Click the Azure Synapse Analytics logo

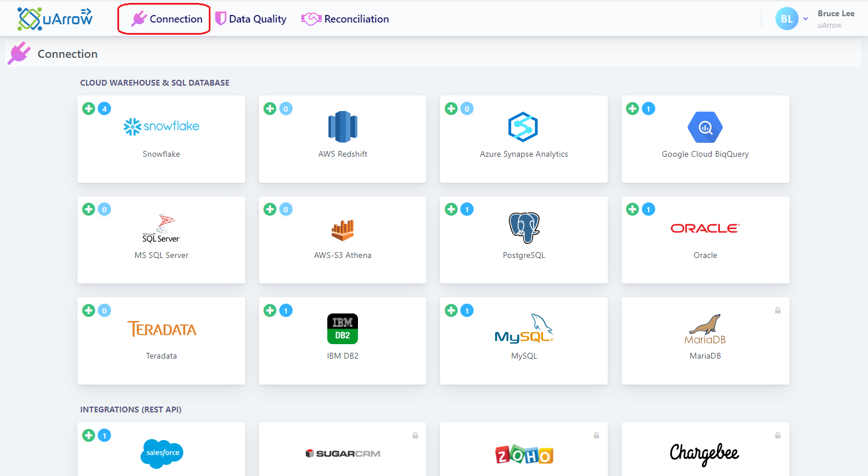(523, 127)
